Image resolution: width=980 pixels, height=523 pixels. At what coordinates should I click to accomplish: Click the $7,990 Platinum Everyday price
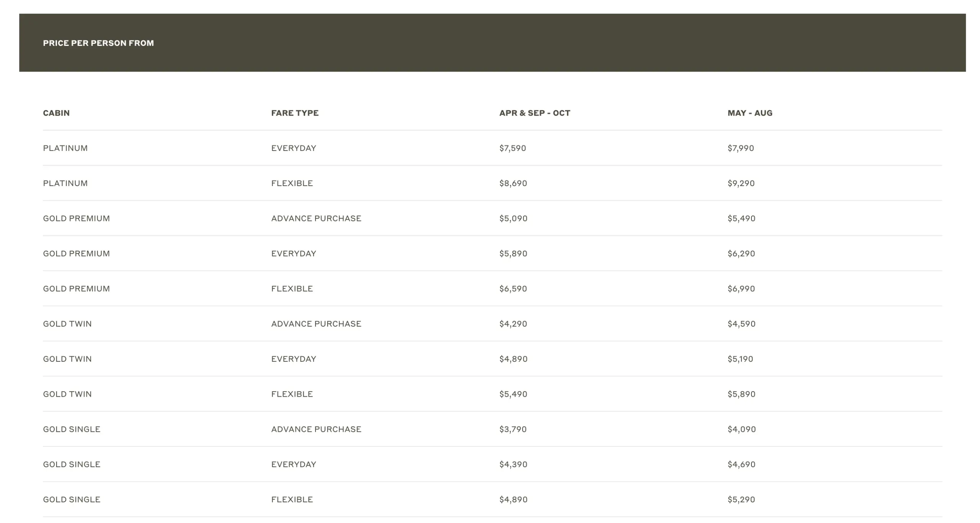740,148
